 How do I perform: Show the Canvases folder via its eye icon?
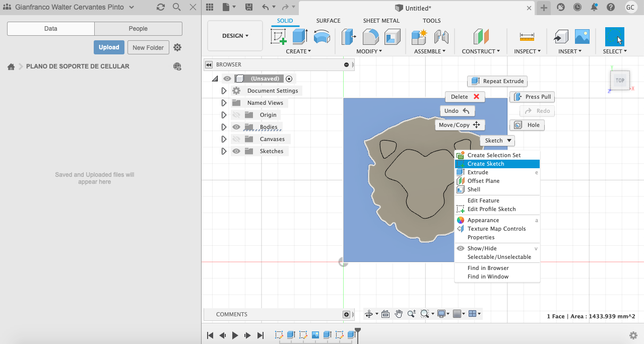coord(236,139)
